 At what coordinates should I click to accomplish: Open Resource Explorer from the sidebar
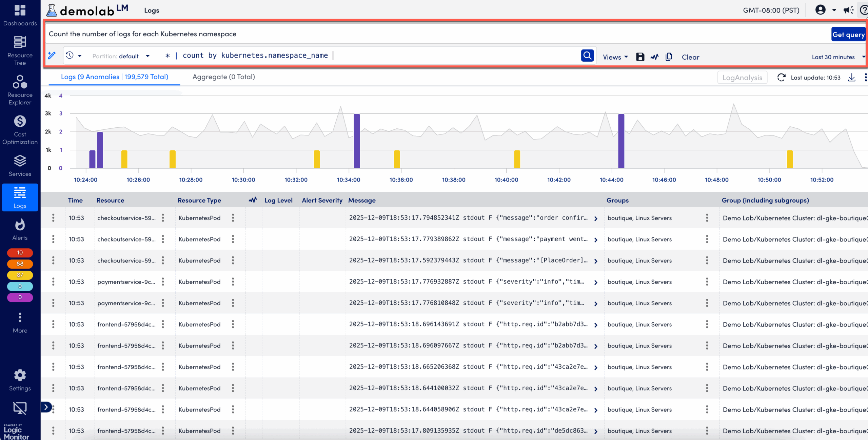coord(20,89)
